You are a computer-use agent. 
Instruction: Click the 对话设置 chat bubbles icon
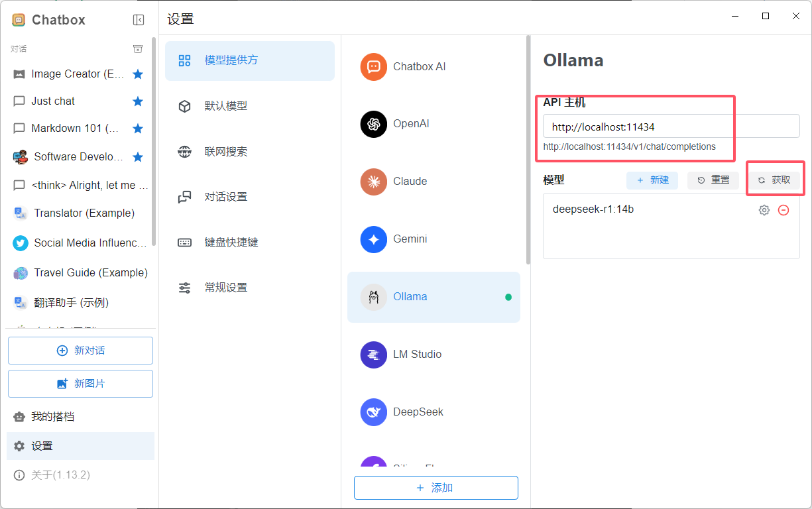tap(185, 197)
